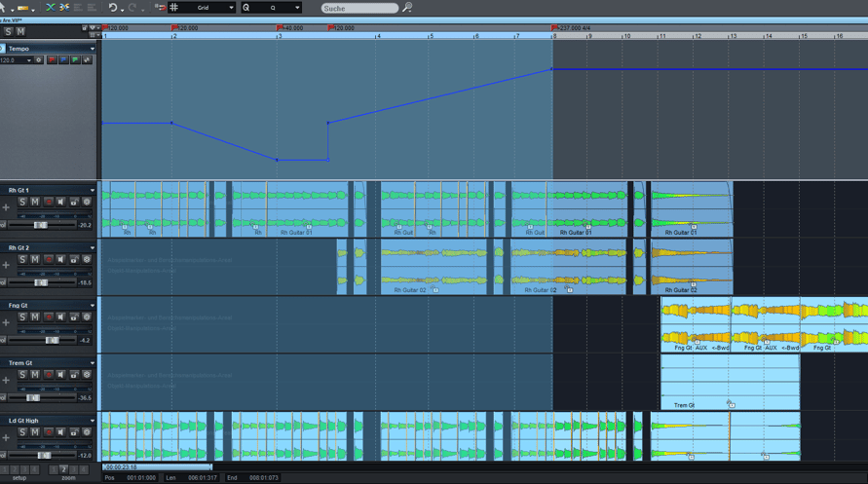Viewport: 868px width, 484px height.
Task: Select zoom preset 1 button
Action: pos(54,469)
